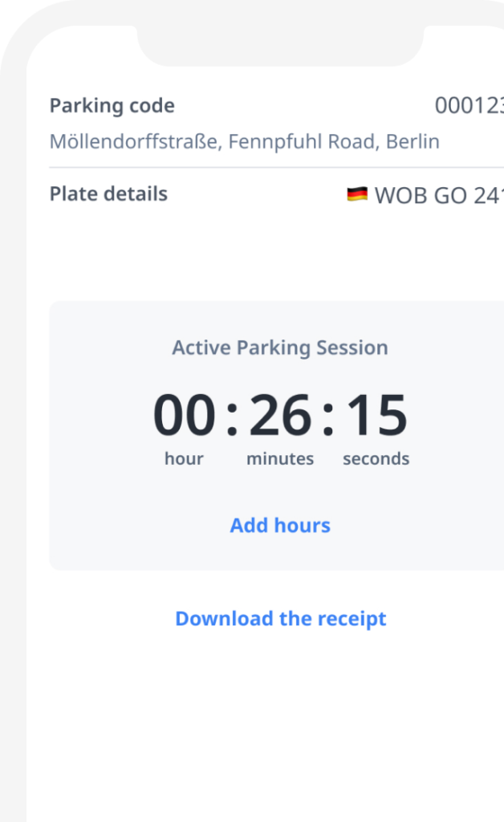Screen dimensions: 504x822
Task: Click the 15 seconds digits
Action: tap(376, 416)
